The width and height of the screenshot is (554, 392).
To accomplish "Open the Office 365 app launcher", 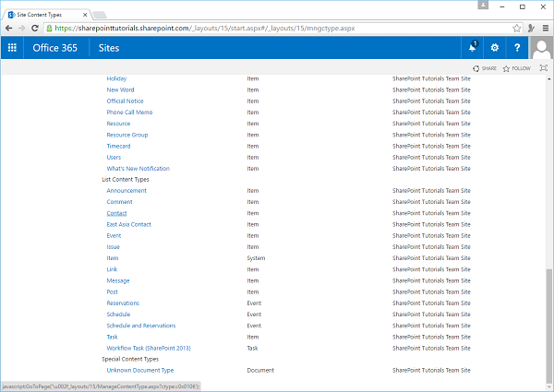I will coord(12,48).
